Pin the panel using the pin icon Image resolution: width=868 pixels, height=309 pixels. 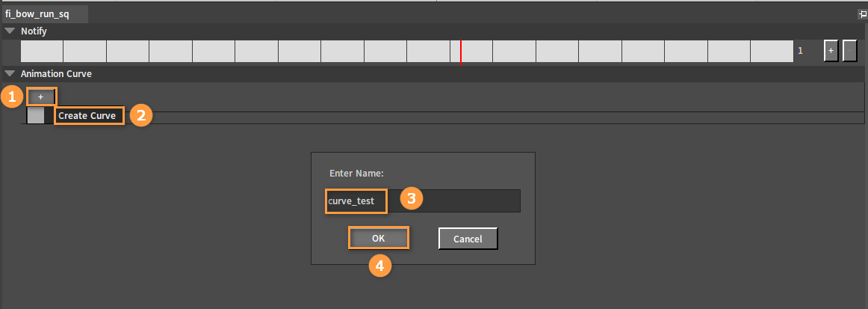863,14
